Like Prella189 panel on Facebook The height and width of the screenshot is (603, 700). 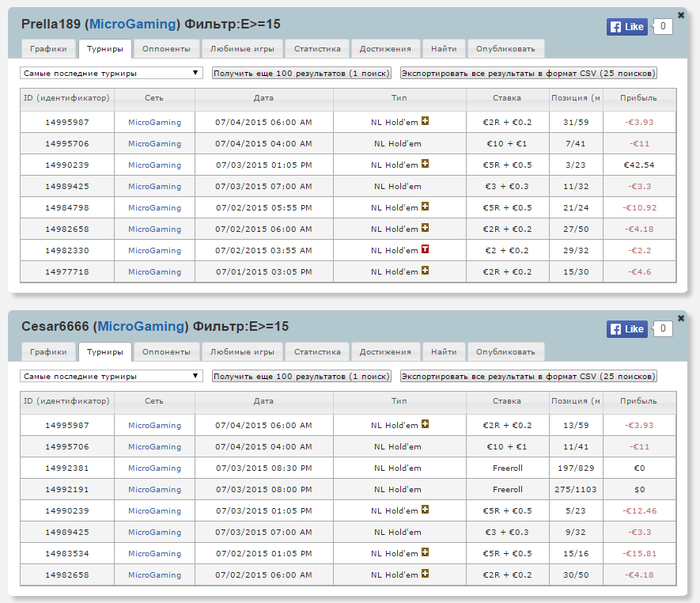(627, 27)
